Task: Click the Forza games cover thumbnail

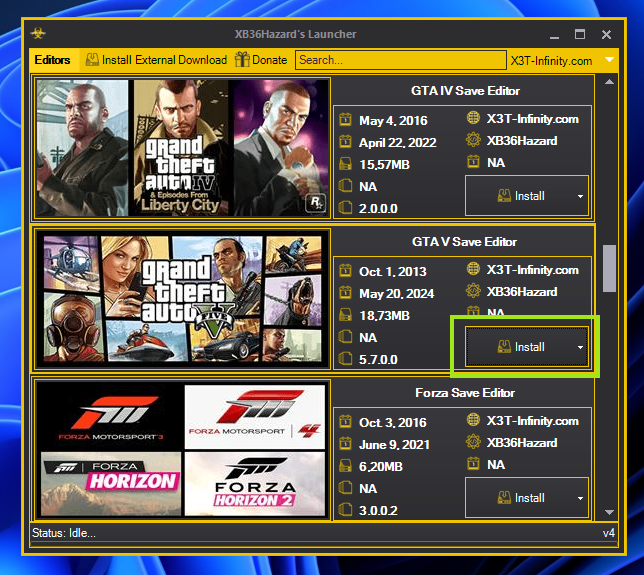Action: tap(182, 450)
